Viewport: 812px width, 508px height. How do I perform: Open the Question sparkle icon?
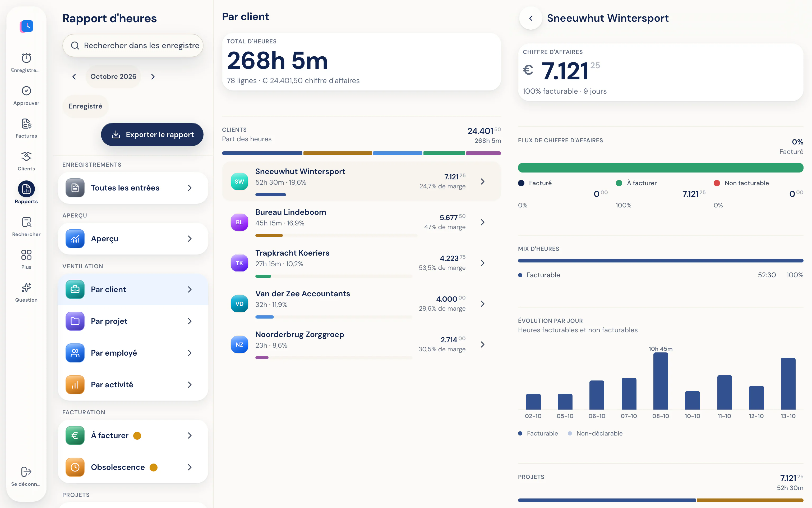26,288
